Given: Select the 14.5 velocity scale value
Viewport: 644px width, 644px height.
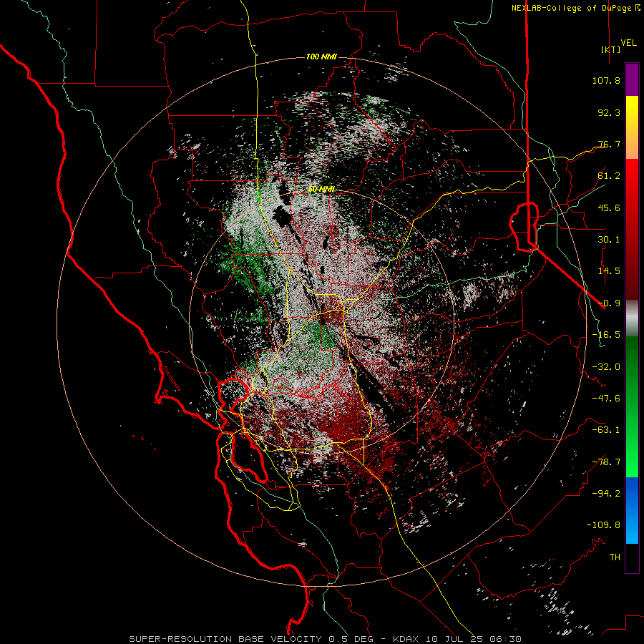Looking at the screenshot, I should click(x=609, y=271).
